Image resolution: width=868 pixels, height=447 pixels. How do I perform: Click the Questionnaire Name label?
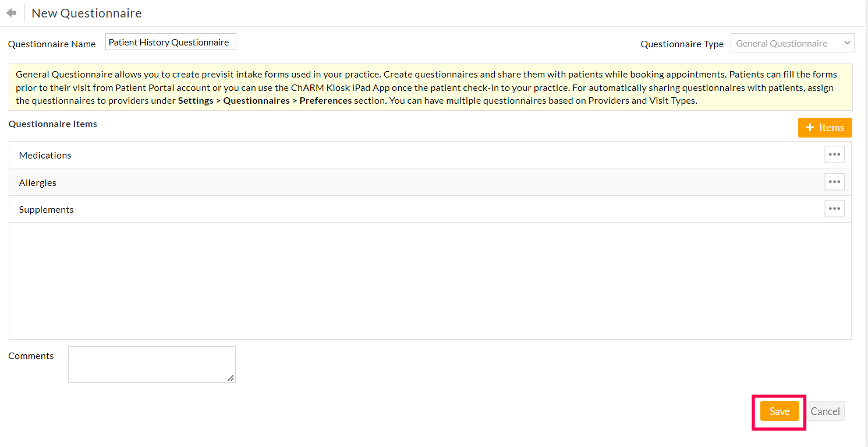tap(52, 44)
